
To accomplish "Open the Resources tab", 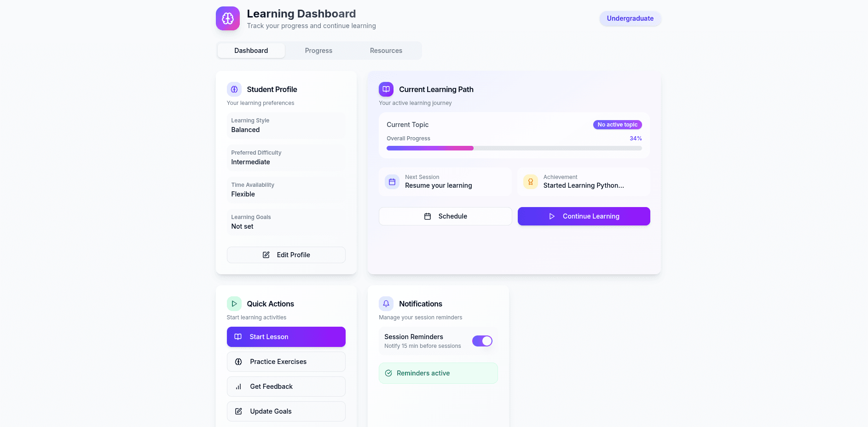I will (386, 51).
